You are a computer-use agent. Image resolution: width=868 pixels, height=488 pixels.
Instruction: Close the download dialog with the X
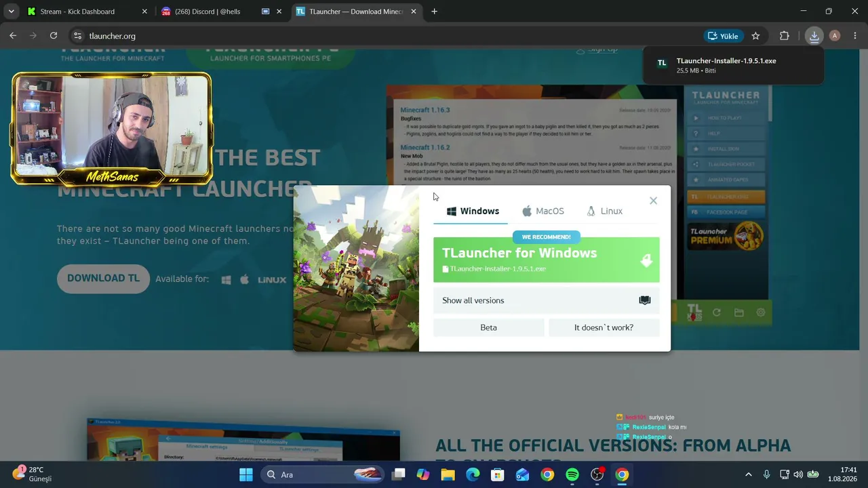point(653,201)
